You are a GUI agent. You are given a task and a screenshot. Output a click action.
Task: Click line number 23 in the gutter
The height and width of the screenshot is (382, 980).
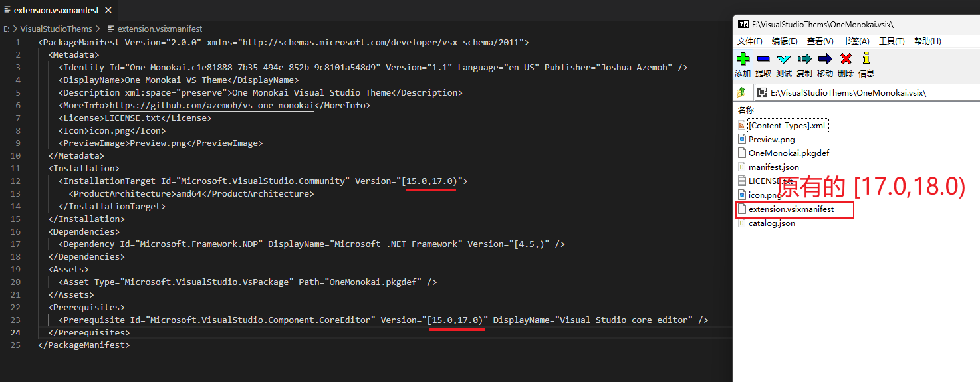[16, 320]
